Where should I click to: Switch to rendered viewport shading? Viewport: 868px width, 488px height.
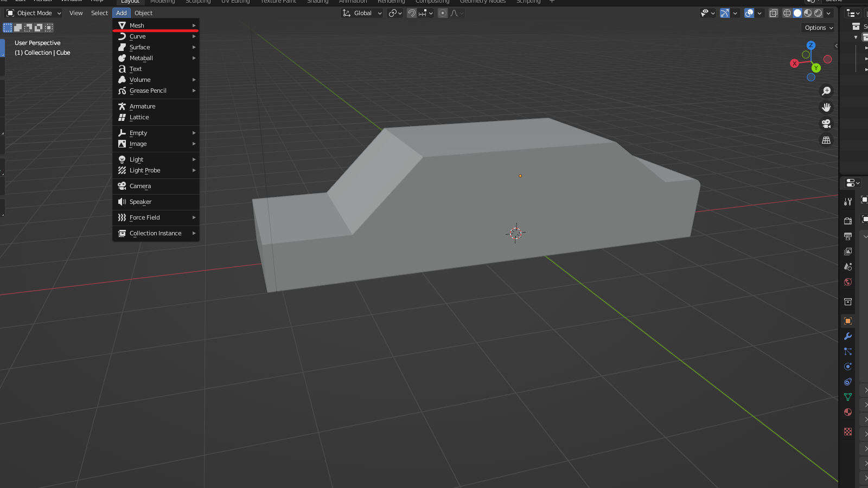pos(818,13)
